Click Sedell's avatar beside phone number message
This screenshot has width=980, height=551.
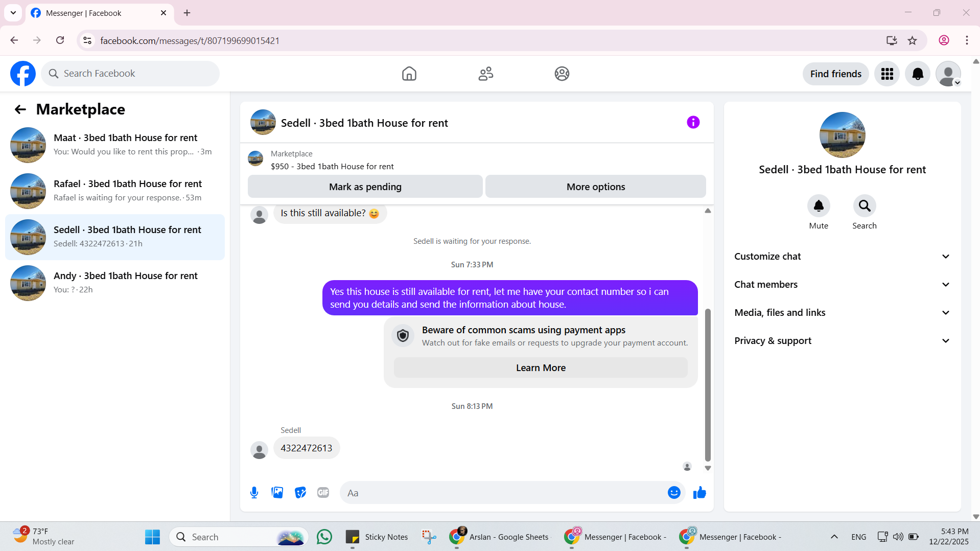259,450
